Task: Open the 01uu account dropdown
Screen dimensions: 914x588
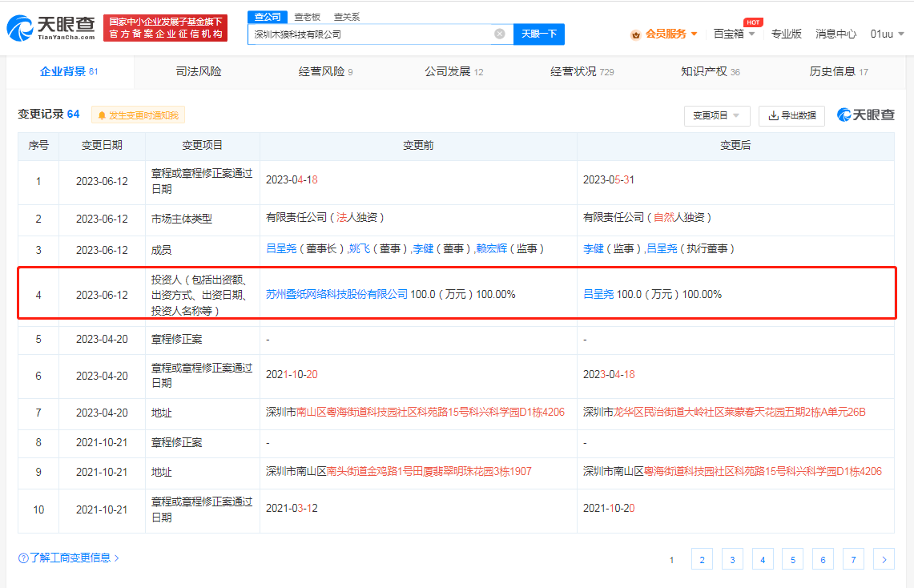Action: pos(888,34)
